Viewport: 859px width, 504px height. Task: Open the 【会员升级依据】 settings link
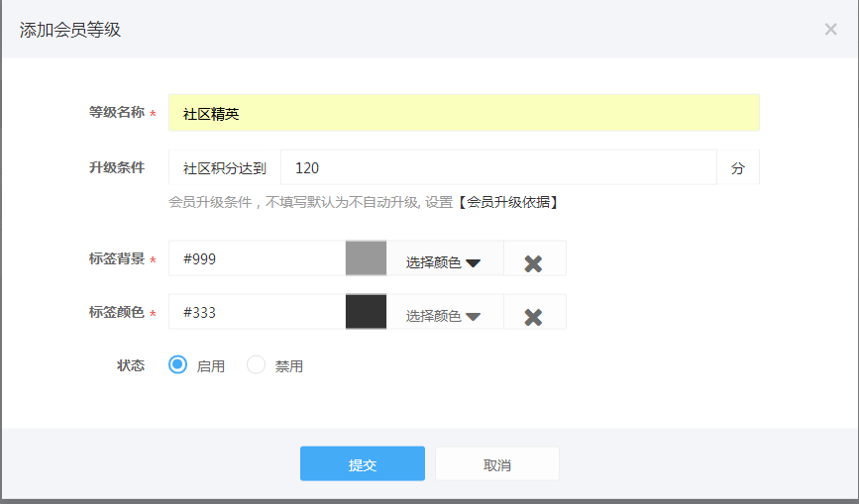pyautogui.click(x=508, y=202)
